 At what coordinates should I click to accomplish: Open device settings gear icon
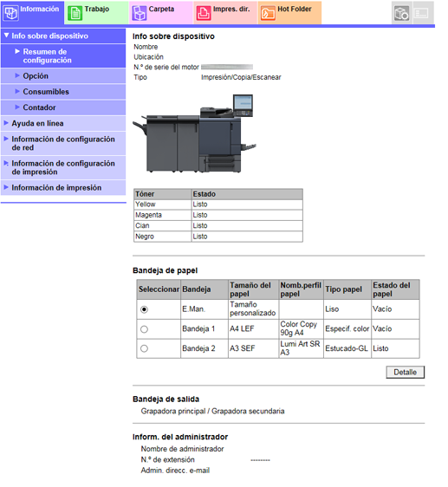(402, 13)
